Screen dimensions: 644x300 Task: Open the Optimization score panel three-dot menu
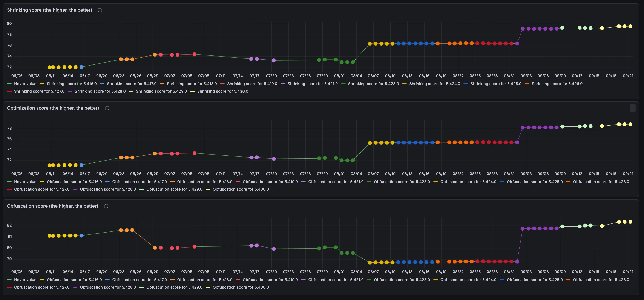(x=633, y=108)
